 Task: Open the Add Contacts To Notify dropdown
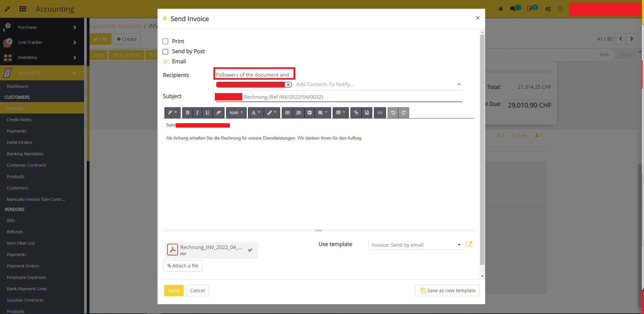[459, 84]
